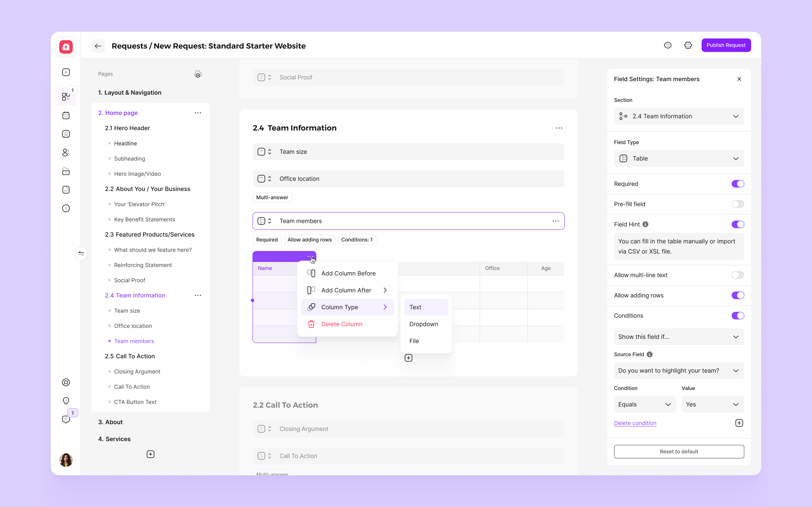812x507 pixels.
Task: Click the add condition plus icon
Action: [739, 423]
